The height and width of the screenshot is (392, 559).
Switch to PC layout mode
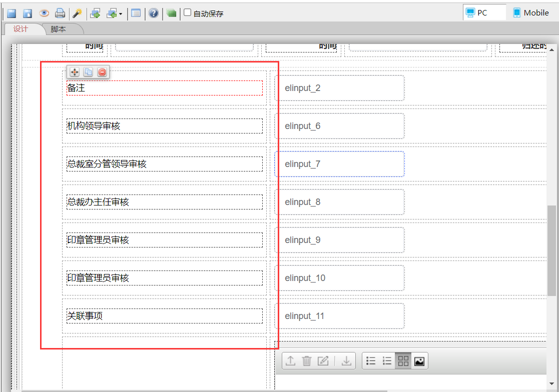(484, 13)
